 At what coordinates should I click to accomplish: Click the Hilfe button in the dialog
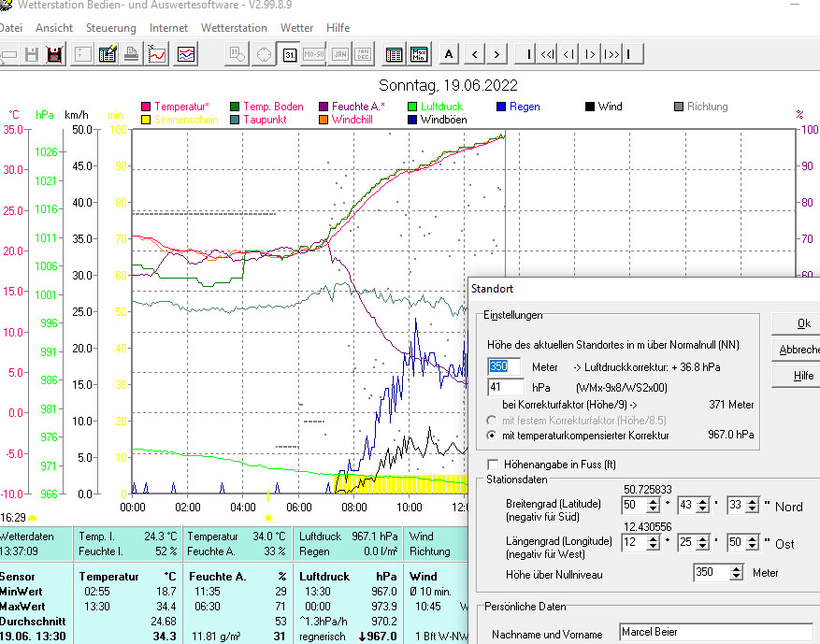pos(802,375)
